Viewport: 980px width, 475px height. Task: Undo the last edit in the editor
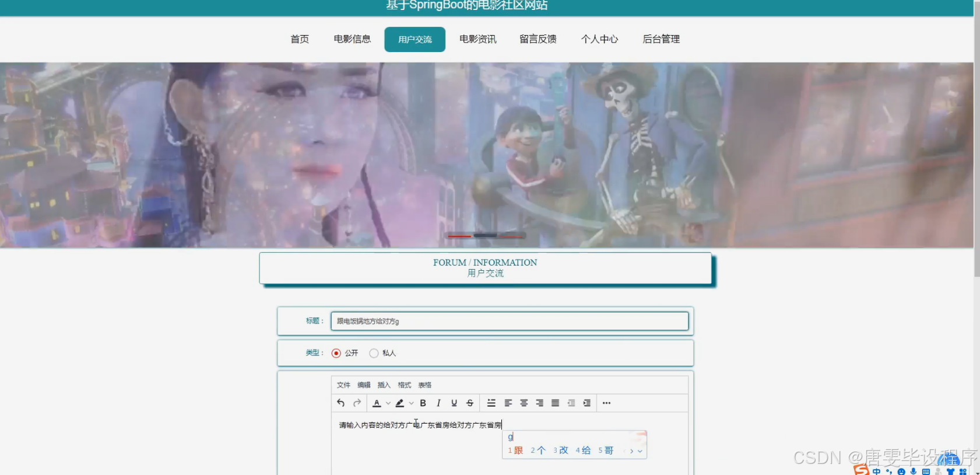click(x=341, y=403)
